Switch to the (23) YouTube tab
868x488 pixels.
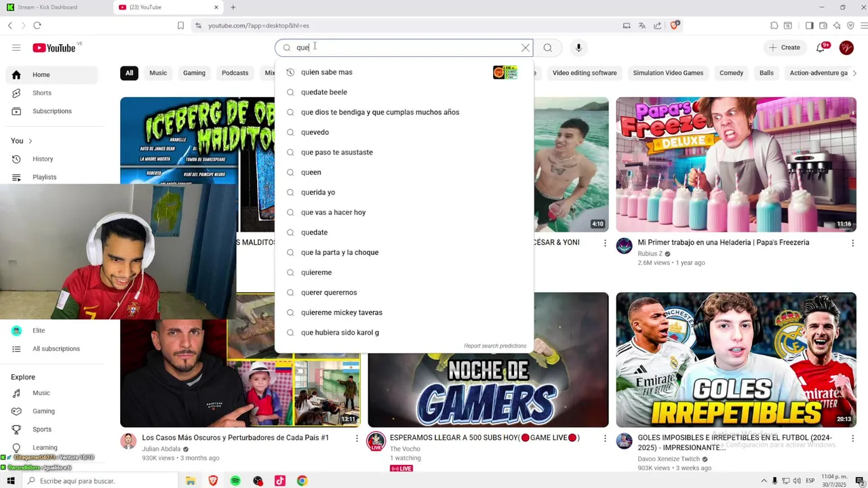click(x=169, y=7)
